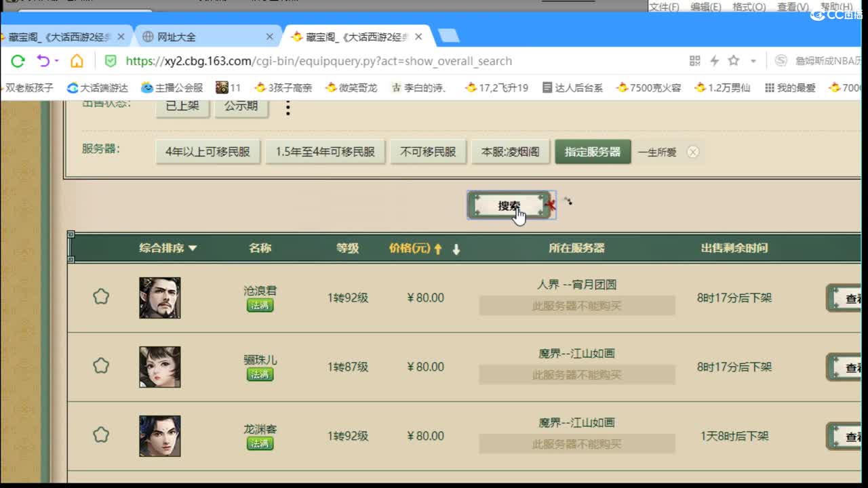Click the green security shield icon
The width and height of the screenshot is (868, 488).
[111, 61]
